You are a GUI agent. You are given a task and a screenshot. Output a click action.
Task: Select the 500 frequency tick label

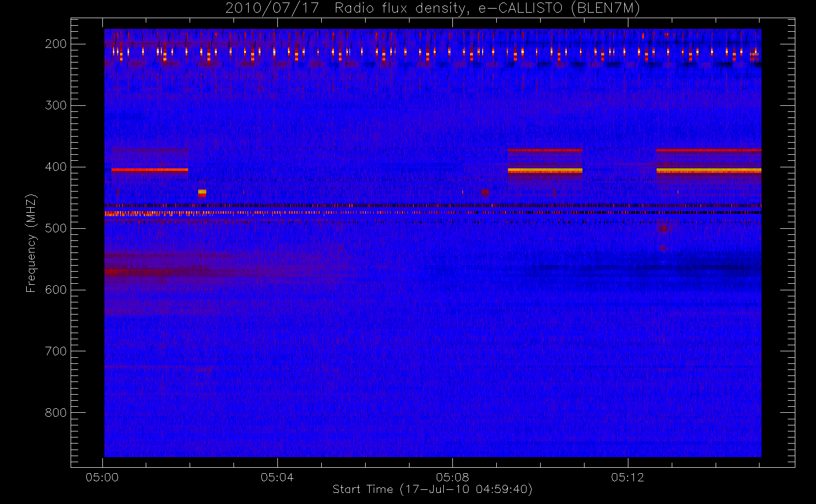pyautogui.click(x=56, y=228)
